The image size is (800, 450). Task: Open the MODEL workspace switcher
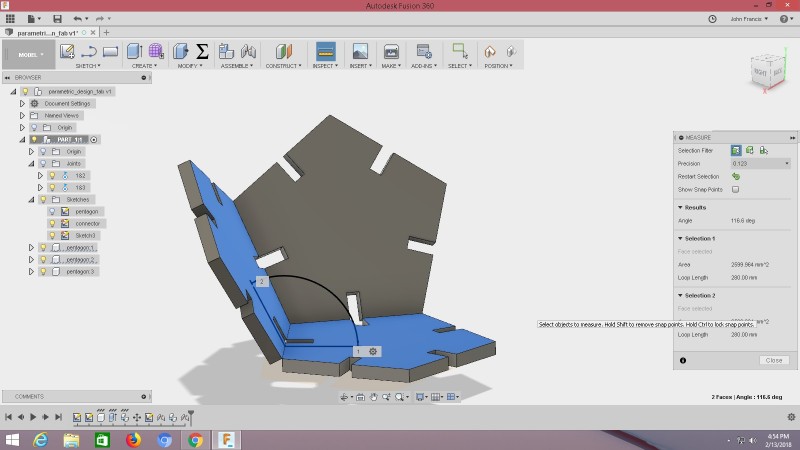(27, 54)
